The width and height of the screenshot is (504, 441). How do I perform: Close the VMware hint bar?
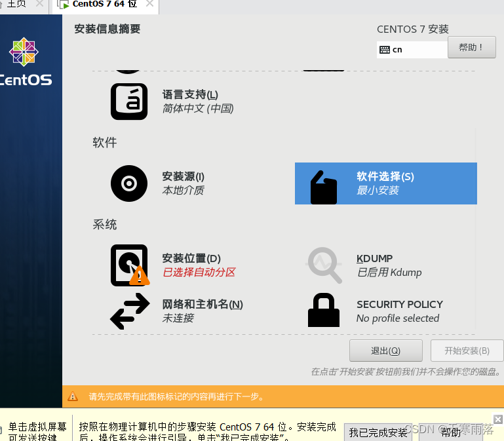click(x=498, y=419)
